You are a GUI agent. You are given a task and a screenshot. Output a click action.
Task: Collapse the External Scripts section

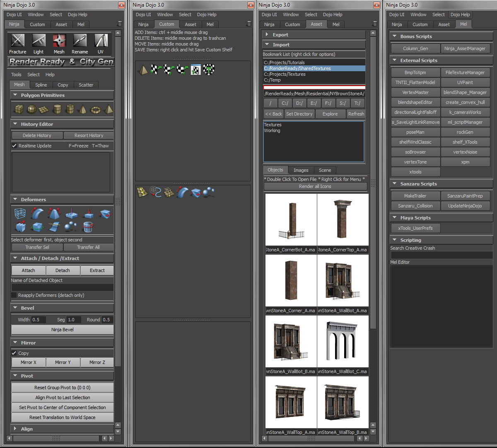click(442, 60)
